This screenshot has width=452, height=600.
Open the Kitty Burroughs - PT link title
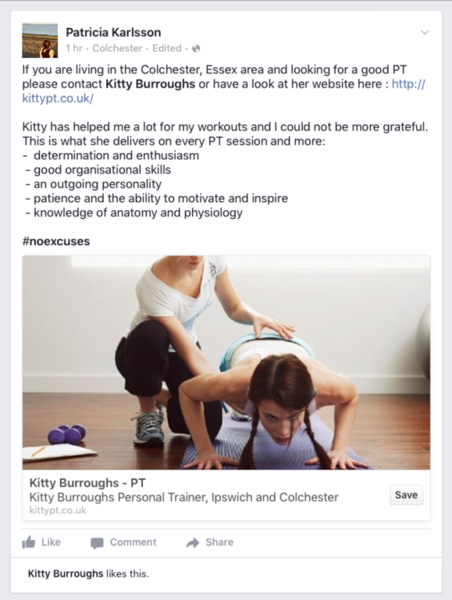point(87,483)
